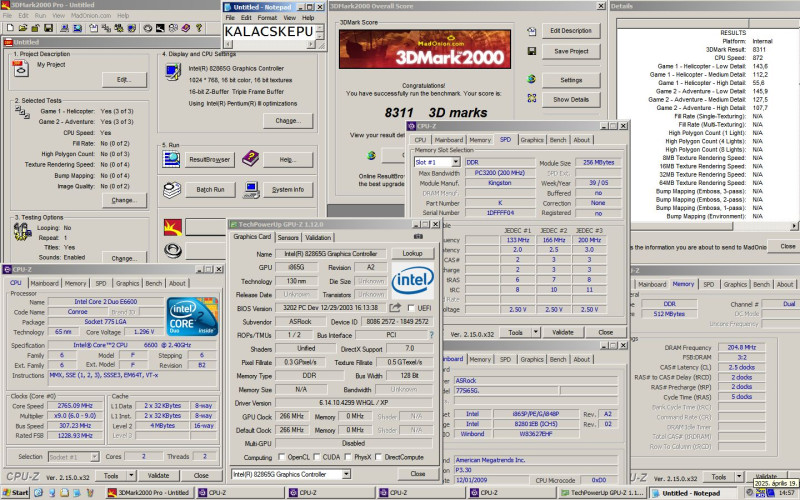Click the ResultBrowser monitor icon in the Run section
Screen dimensions: 800x500
tap(171, 159)
